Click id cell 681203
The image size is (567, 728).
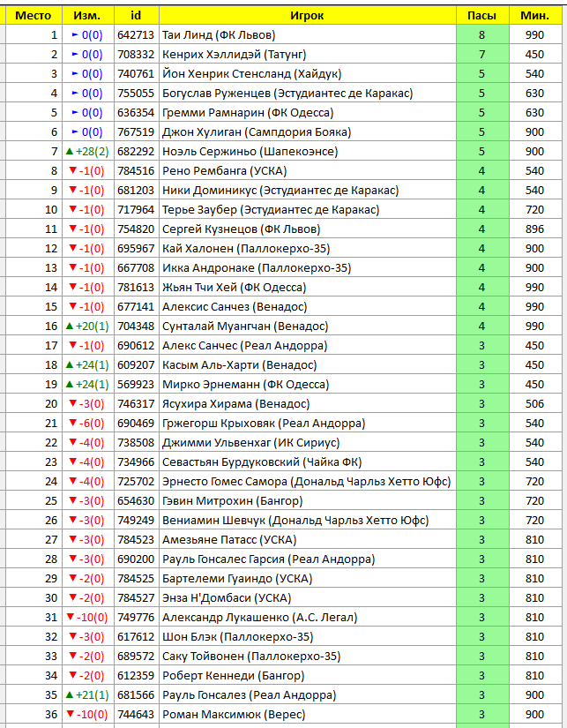pos(137,191)
